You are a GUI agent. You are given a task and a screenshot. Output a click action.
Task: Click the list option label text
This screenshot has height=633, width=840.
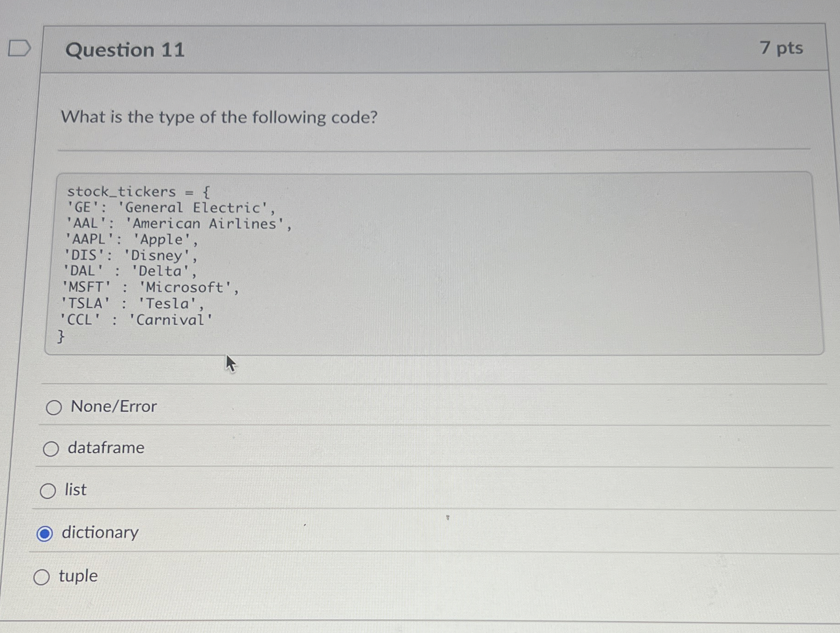pos(75,490)
